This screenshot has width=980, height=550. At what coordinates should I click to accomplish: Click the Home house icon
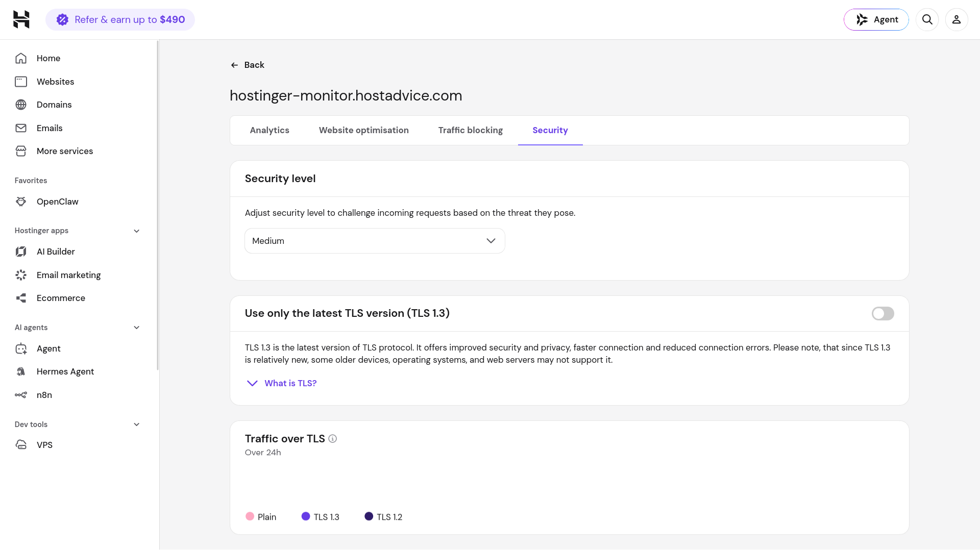pos(21,58)
